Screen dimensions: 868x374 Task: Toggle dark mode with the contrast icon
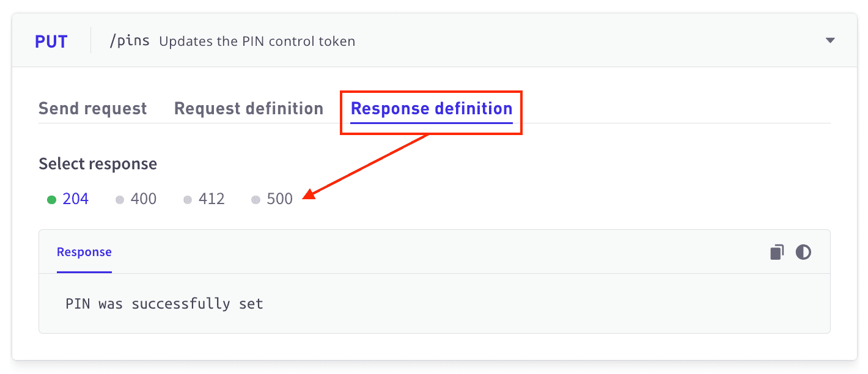point(803,252)
